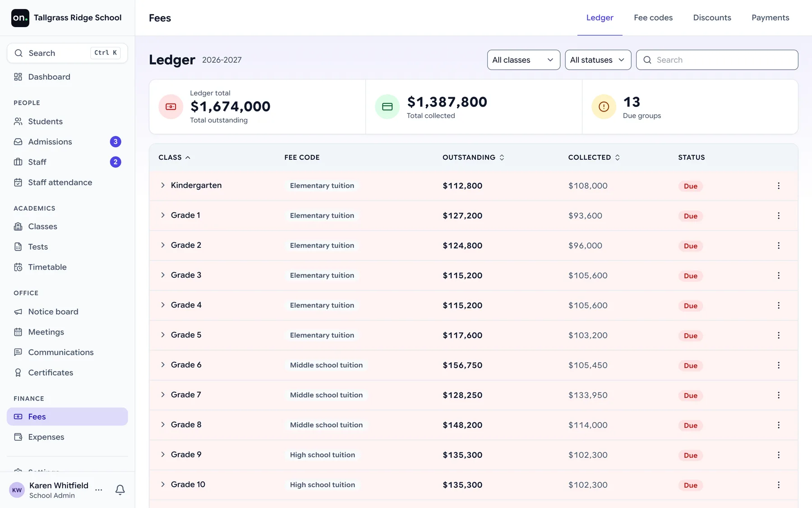The width and height of the screenshot is (812, 508).
Task: Open the All statuses dropdown
Action: [x=598, y=60]
